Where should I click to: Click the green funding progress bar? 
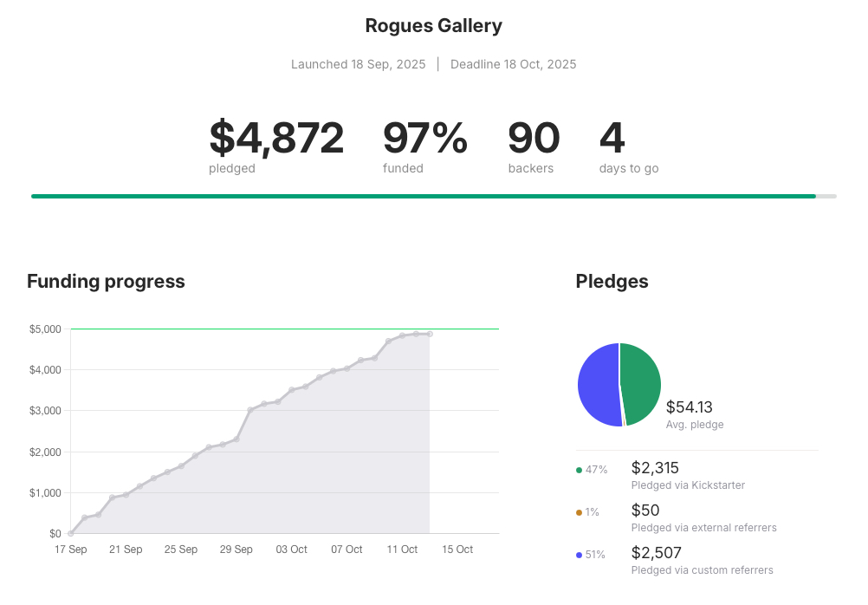(x=423, y=197)
